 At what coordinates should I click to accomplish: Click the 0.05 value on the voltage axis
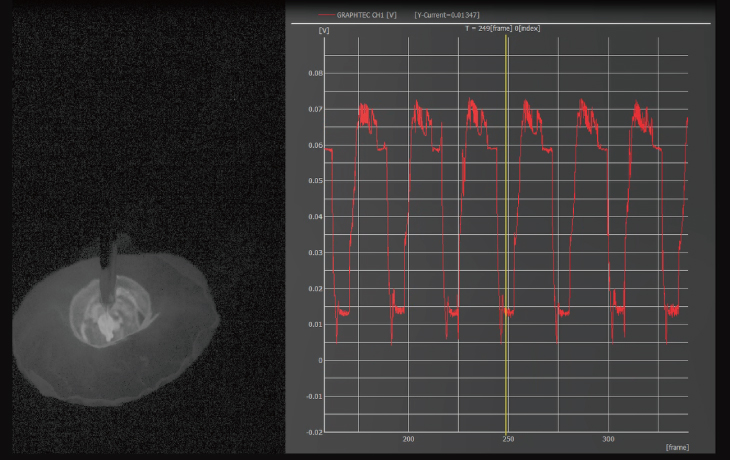click(x=316, y=181)
